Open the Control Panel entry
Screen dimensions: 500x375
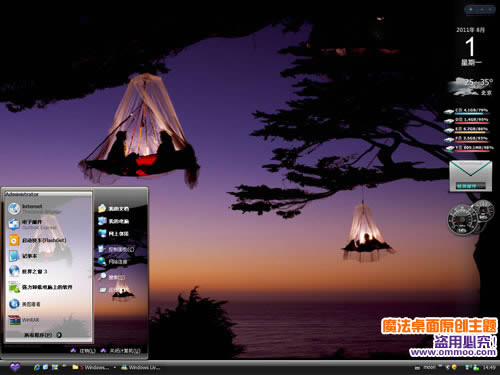point(116,249)
